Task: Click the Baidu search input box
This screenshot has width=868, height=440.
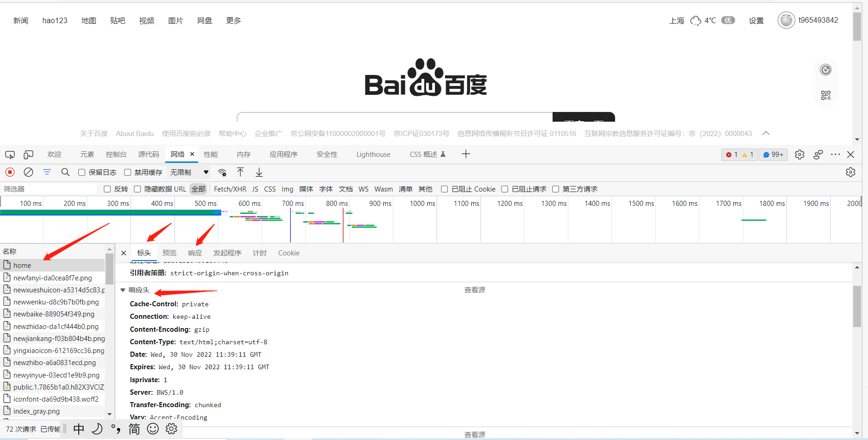Action: click(x=395, y=117)
